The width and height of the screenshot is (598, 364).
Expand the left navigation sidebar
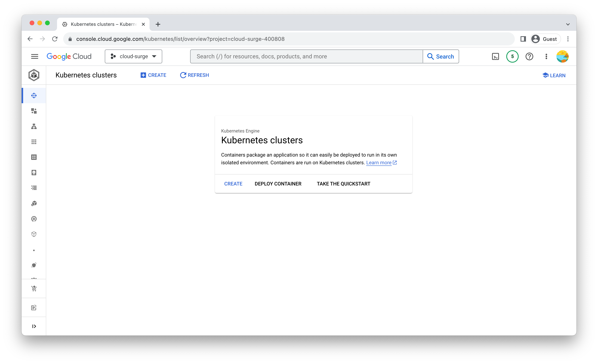click(x=34, y=326)
